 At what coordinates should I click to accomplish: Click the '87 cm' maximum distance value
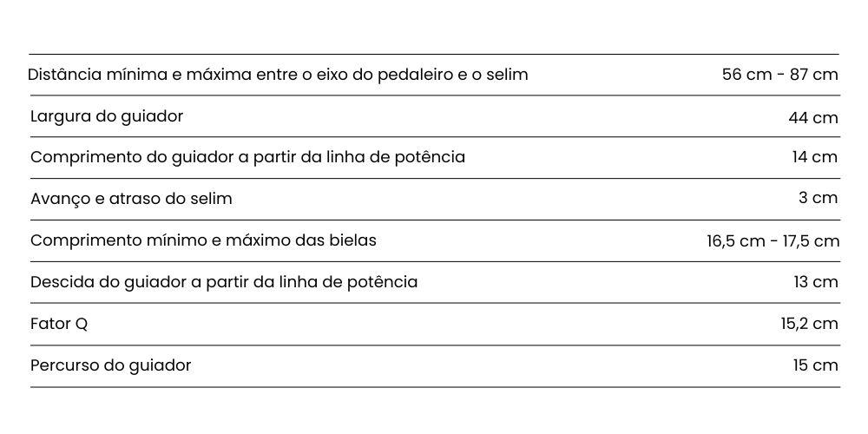click(x=814, y=75)
